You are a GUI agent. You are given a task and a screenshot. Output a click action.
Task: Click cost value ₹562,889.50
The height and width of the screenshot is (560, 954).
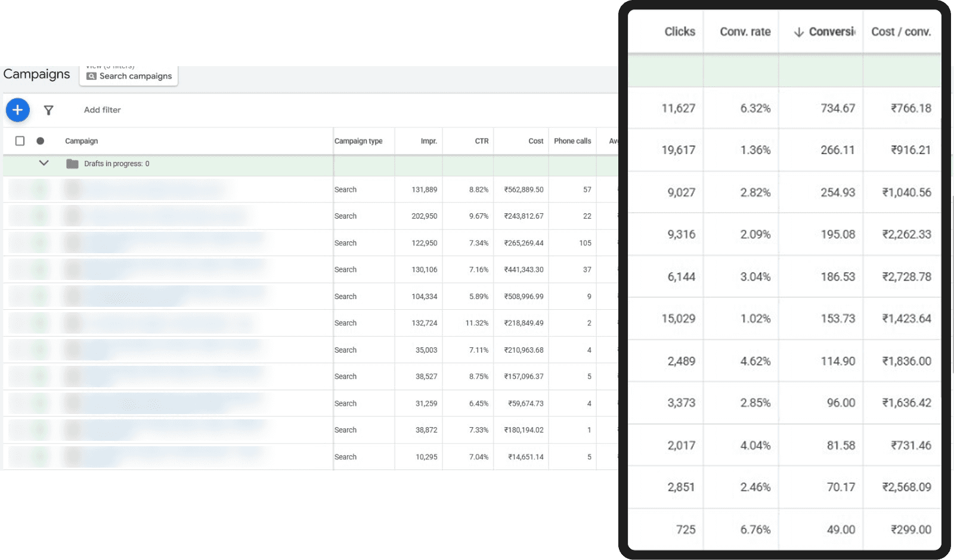[524, 189]
